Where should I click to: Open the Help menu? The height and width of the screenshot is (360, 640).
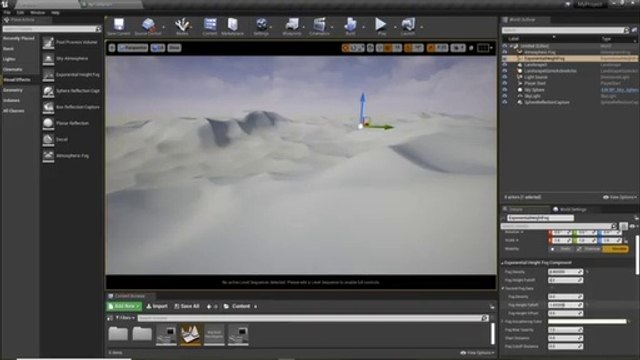(55, 13)
